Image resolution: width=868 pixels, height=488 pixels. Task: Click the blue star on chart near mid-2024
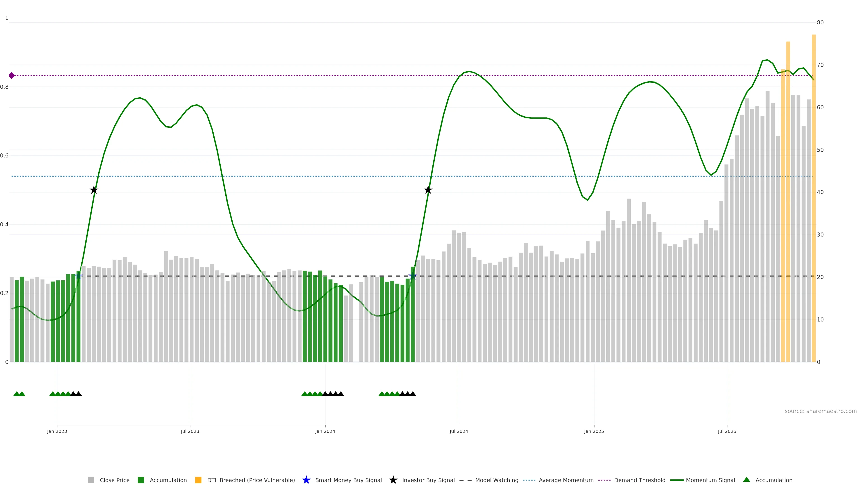(413, 276)
